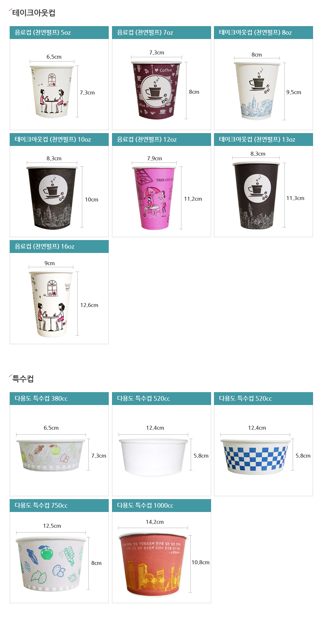Select the maroon Coffee 7oz cup image
322x644 pixels.
click(156, 90)
